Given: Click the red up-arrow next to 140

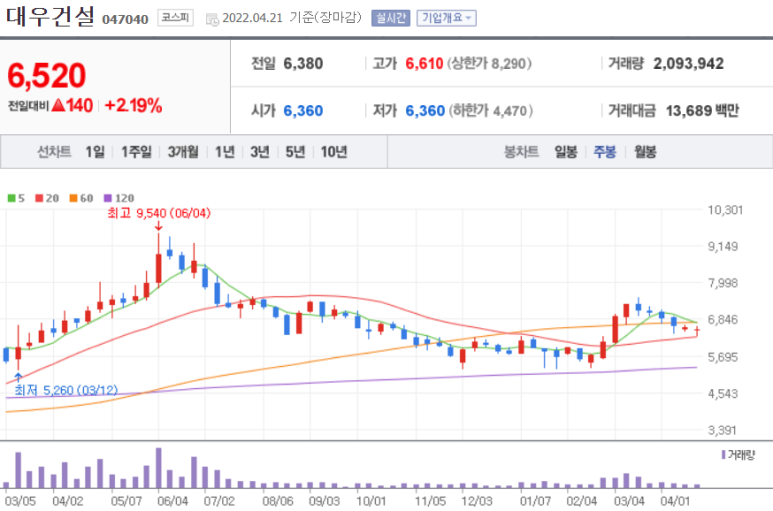Looking at the screenshot, I should (x=59, y=105).
